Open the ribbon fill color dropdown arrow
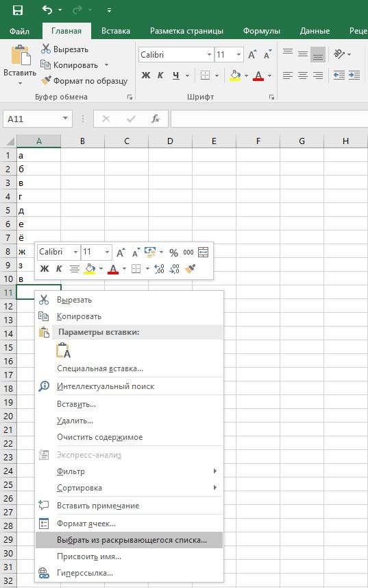Viewport: 368px width, 588px height. (x=246, y=75)
